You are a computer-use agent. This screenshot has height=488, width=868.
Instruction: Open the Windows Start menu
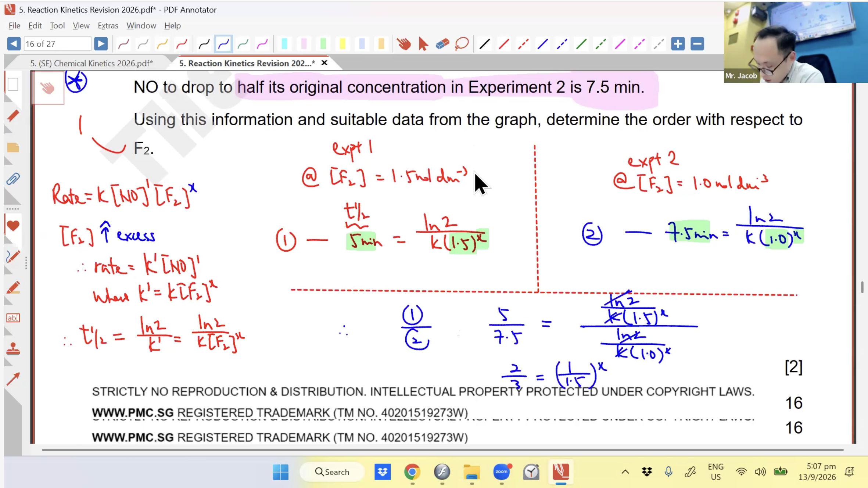pos(280,472)
